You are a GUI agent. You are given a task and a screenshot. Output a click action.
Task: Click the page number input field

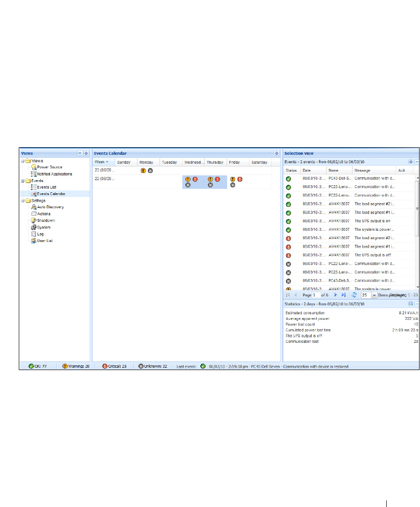tap(316, 295)
